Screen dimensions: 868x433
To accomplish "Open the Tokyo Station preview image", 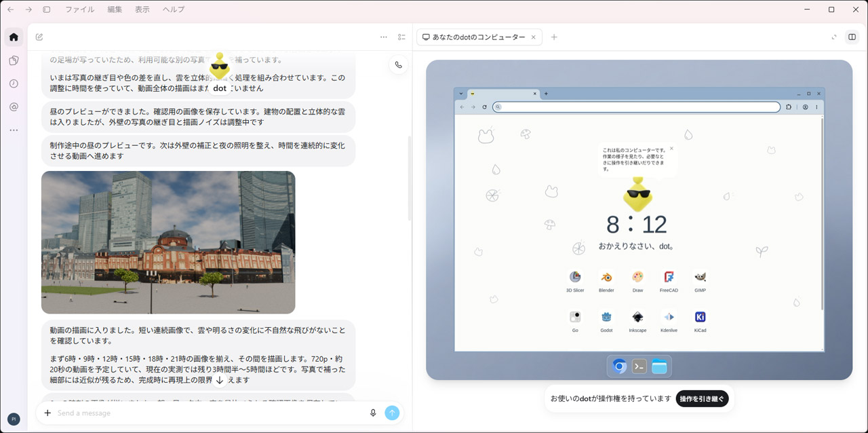I will 168,242.
